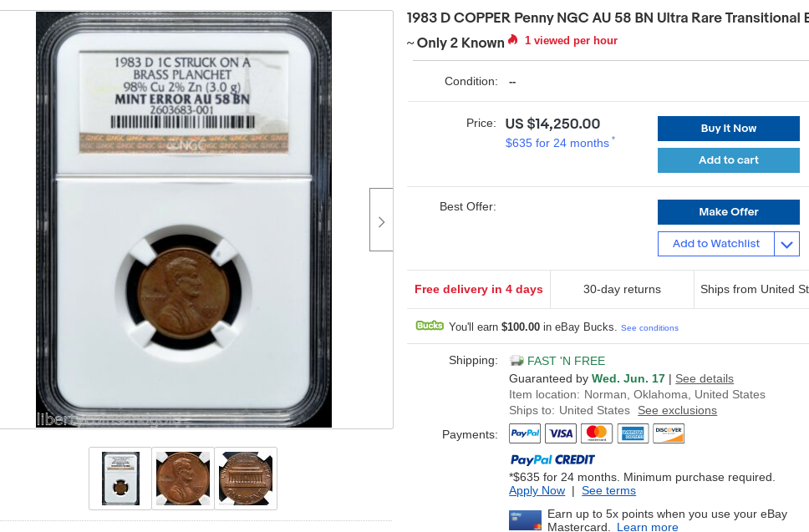
Task: Select the Memorial reverse thumbnail
Action: point(246,479)
